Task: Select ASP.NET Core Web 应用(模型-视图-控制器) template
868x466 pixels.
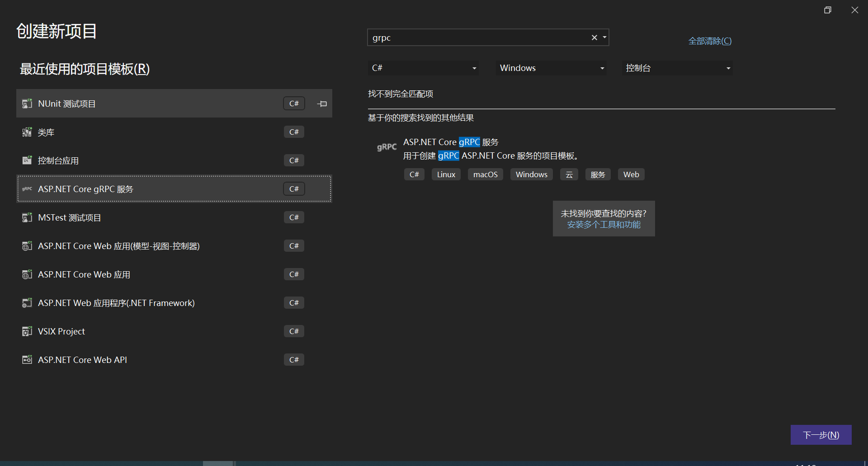Action: [x=174, y=246]
